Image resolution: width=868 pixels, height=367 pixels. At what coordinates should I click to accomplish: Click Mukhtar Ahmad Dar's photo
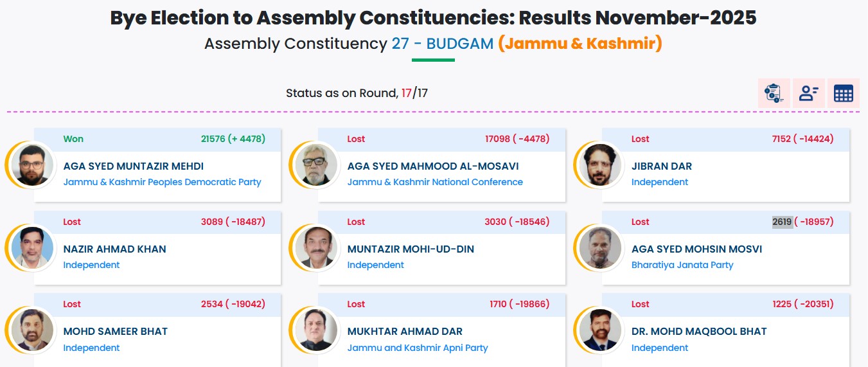(x=316, y=330)
